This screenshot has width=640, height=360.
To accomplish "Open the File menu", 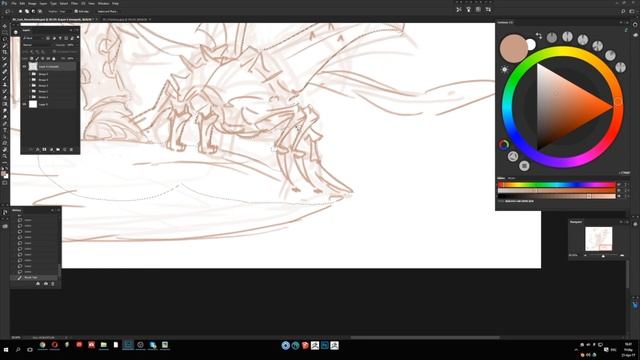I will [x=14, y=3].
